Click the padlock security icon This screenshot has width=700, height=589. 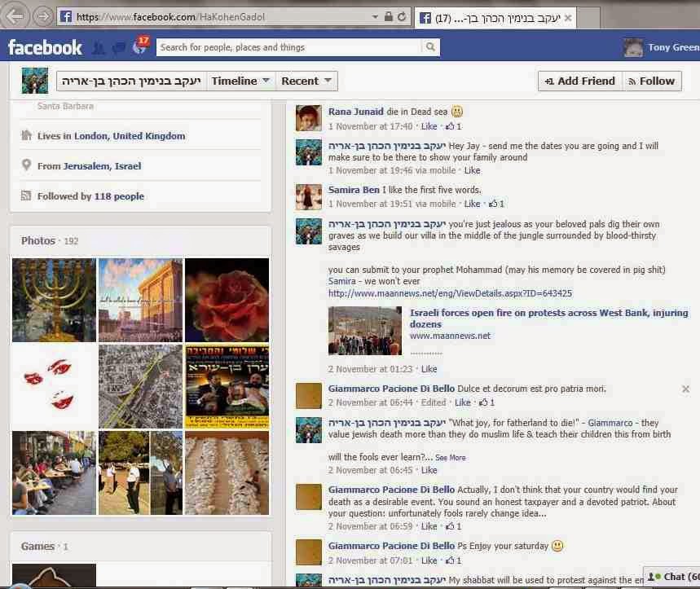389,17
